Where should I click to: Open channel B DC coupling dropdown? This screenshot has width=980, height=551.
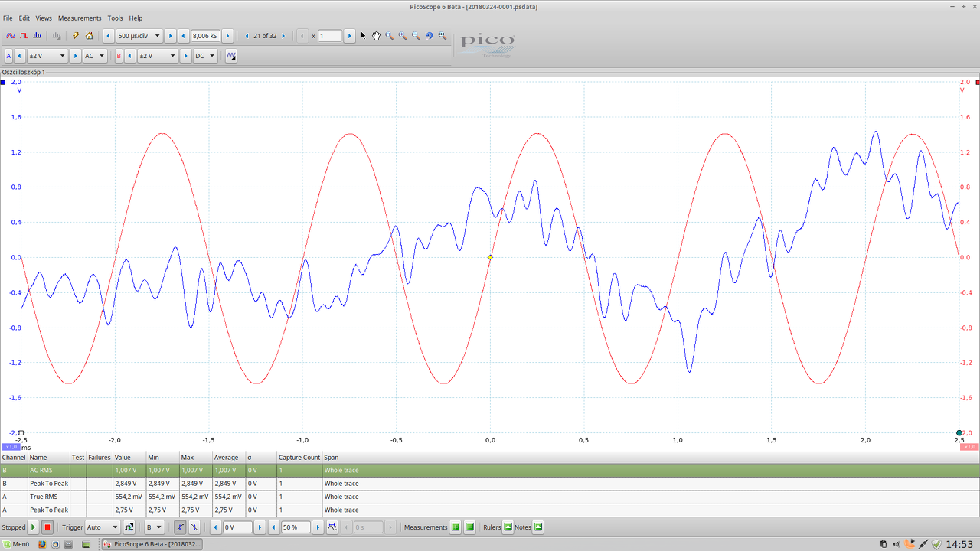[x=205, y=56]
